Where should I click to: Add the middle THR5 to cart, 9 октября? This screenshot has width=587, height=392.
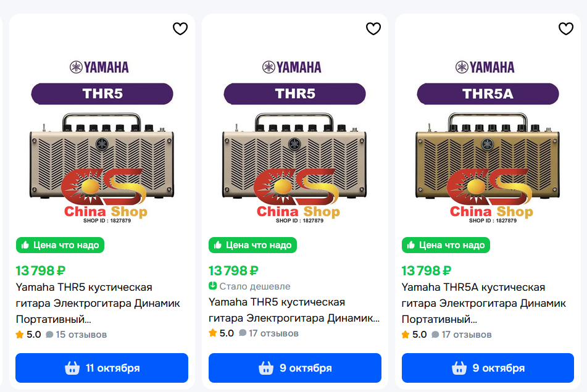(x=295, y=368)
